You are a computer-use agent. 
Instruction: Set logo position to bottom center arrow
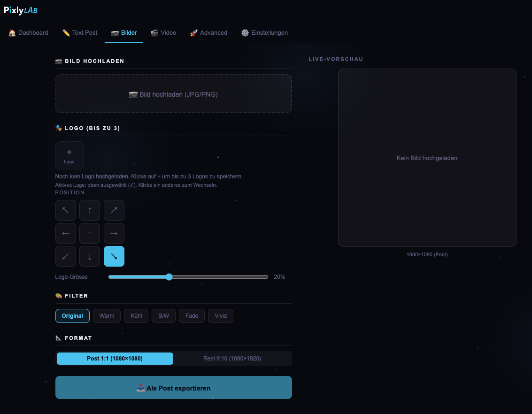(90, 256)
